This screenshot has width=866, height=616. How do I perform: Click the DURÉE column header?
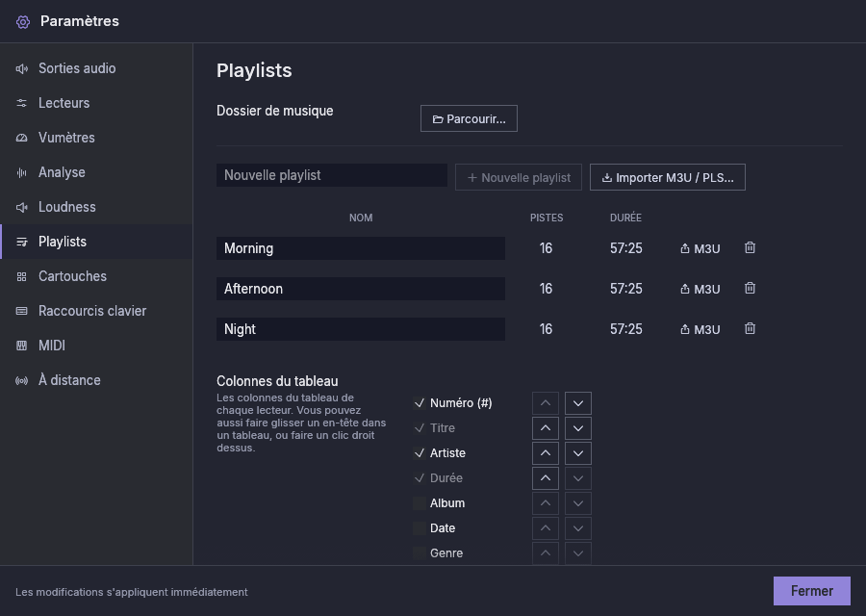pyautogui.click(x=625, y=218)
